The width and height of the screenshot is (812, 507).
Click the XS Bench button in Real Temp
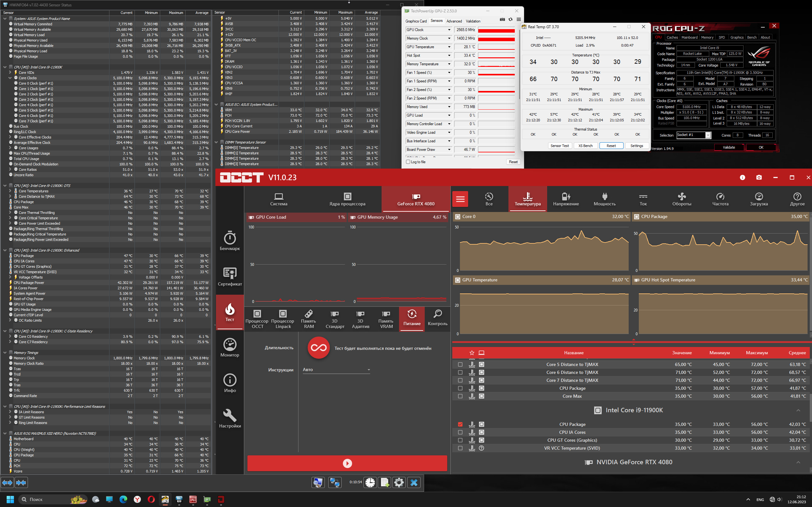pyautogui.click(x=585, y=145)
